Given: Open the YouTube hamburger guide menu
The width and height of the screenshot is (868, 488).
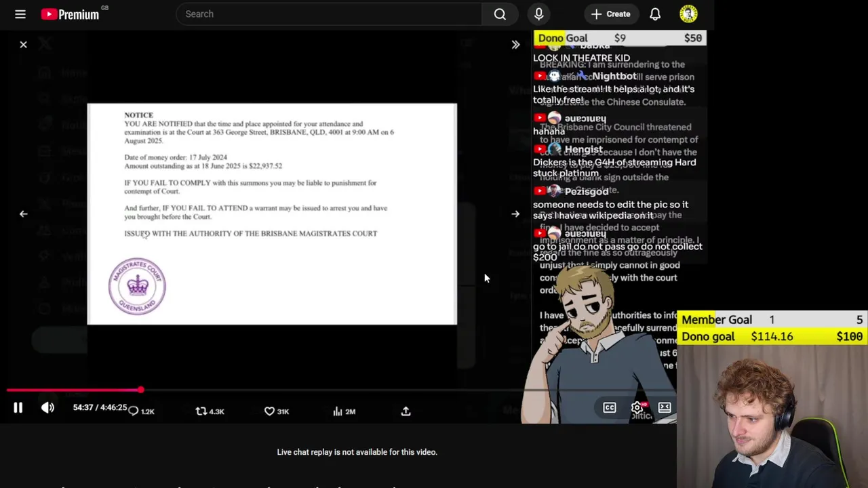Looking at the screenshot, I should point(20,14).
